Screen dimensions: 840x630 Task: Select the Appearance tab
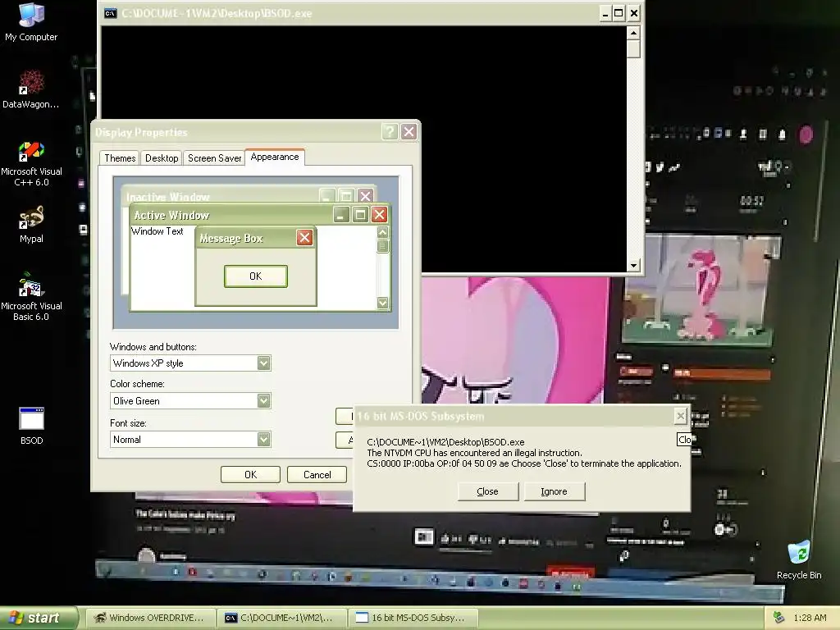275,157
